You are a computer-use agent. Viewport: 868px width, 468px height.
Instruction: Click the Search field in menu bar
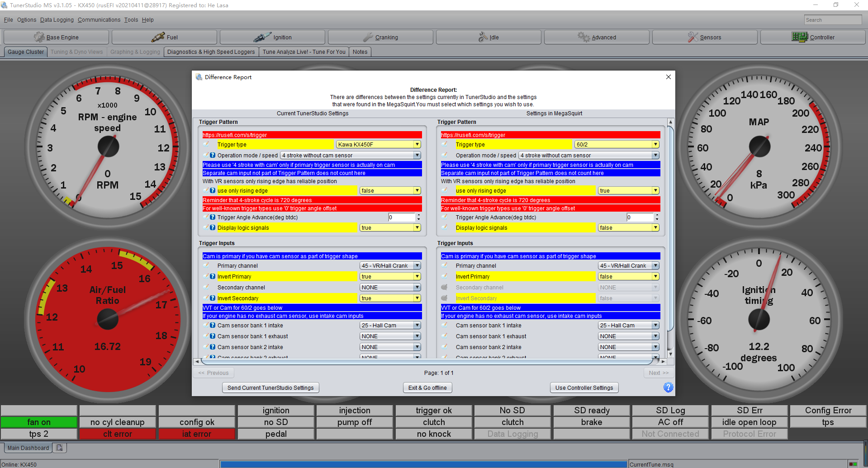pyautogui.click(x=833, y=19)
